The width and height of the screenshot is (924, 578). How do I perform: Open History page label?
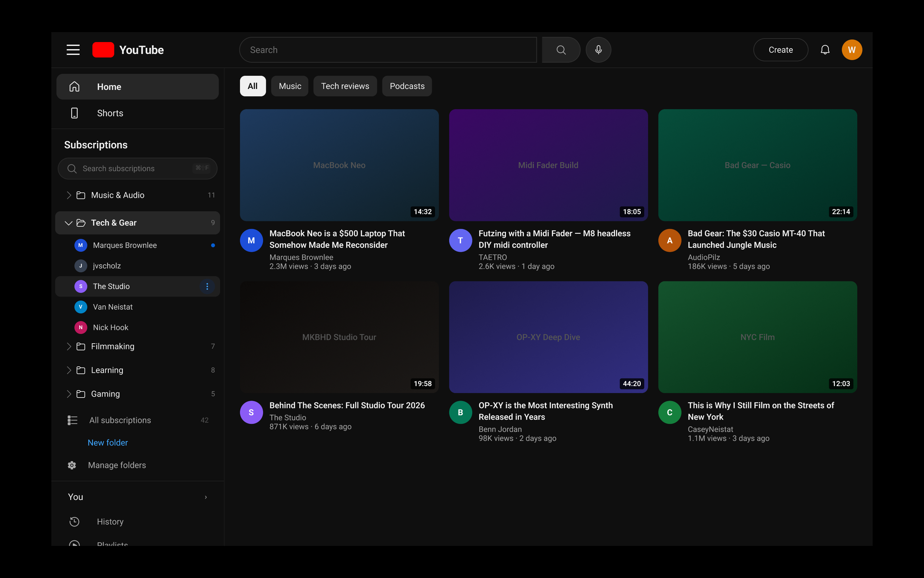coord(110,522)
